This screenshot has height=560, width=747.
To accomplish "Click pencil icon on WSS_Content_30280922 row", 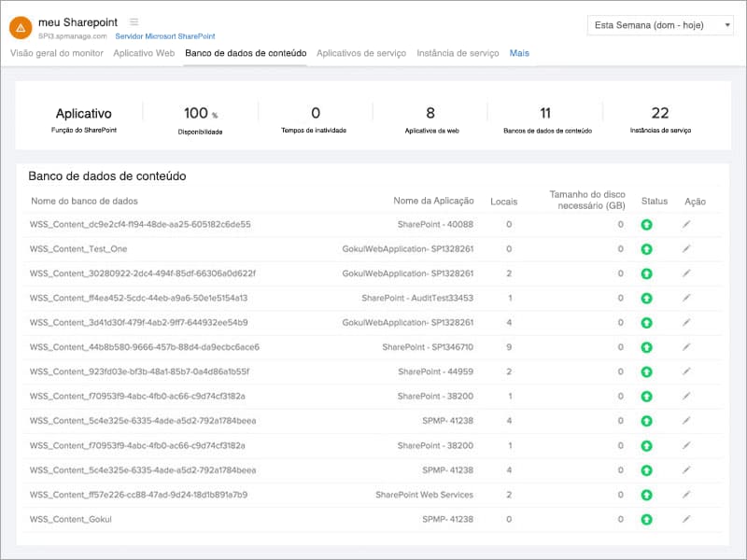I will point(687,273).
